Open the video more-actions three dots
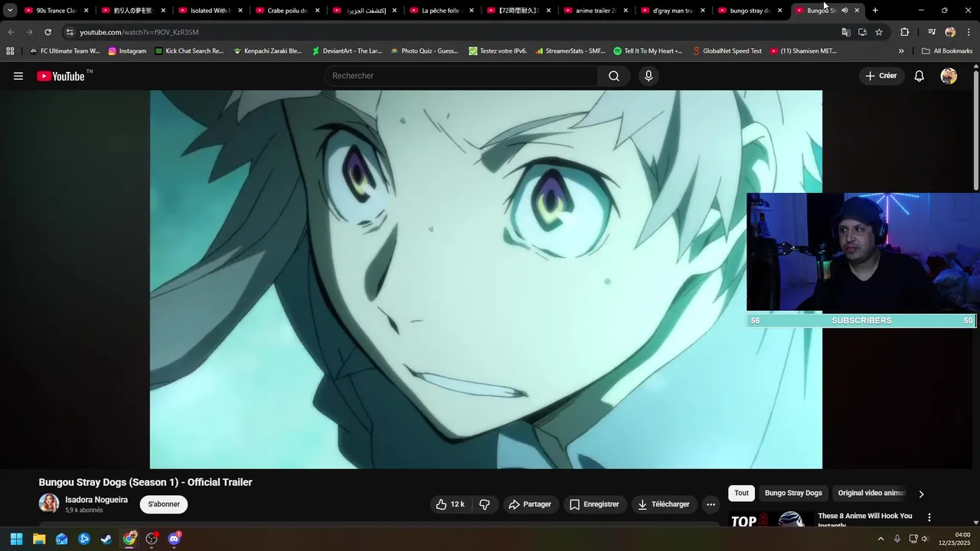The height and width of the screenshot is (551, 980). click(710, 504)
